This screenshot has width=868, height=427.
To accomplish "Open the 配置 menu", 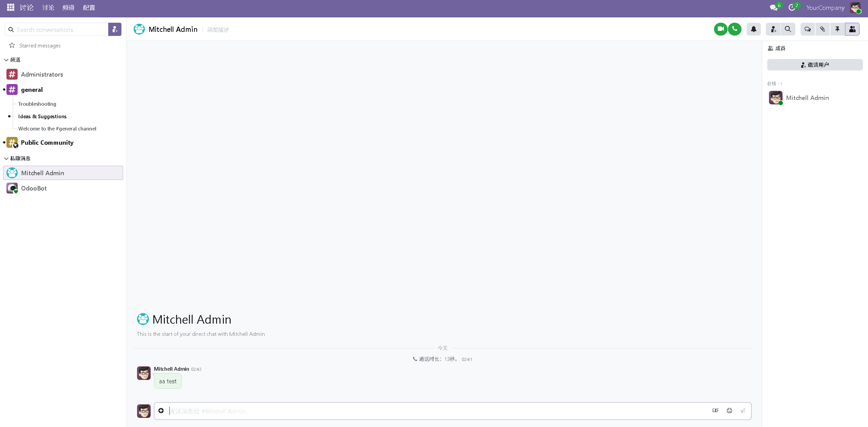I will (x=89, y=7).
